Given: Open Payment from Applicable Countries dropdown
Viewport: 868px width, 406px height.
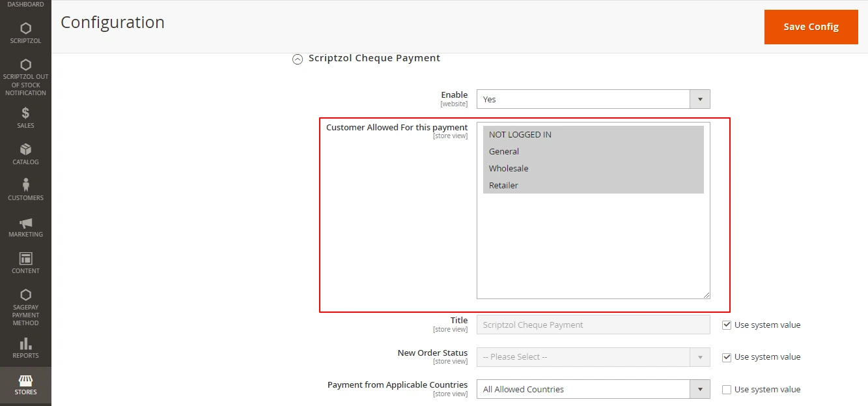Looking at the screenshot, I should point(593,389).
